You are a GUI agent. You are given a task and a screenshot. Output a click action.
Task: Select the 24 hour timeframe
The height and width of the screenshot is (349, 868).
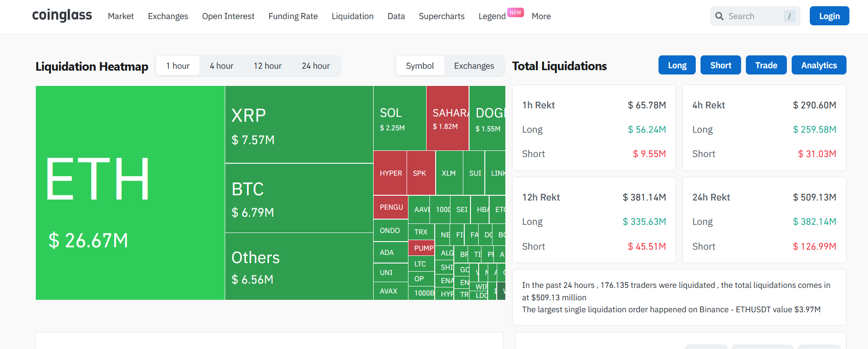pos(316,66)
